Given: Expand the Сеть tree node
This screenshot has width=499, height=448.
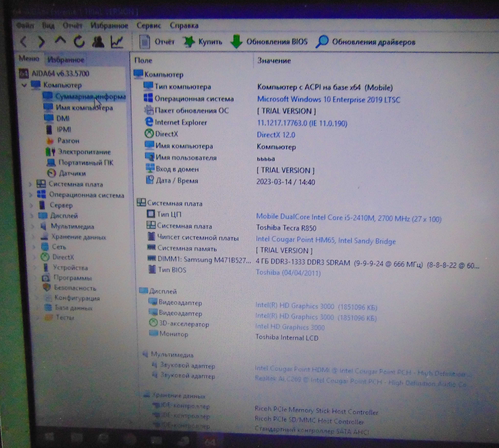Looking at the screenshot, I should click(34, 247).
